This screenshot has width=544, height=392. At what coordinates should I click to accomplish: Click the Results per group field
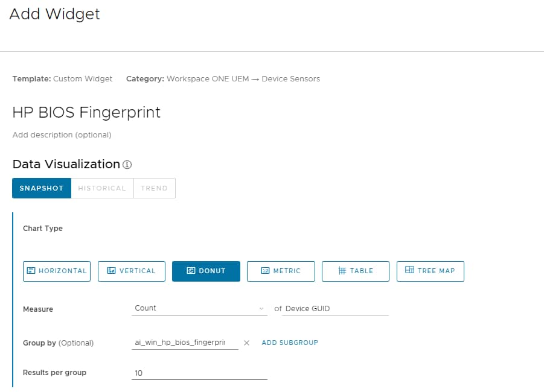click(199, 373)
